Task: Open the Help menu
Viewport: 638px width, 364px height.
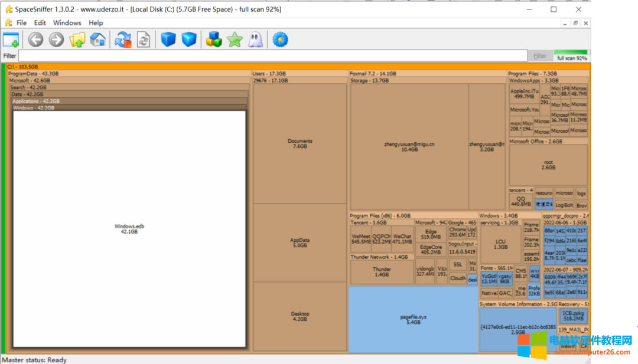Action: click(96, 23)
